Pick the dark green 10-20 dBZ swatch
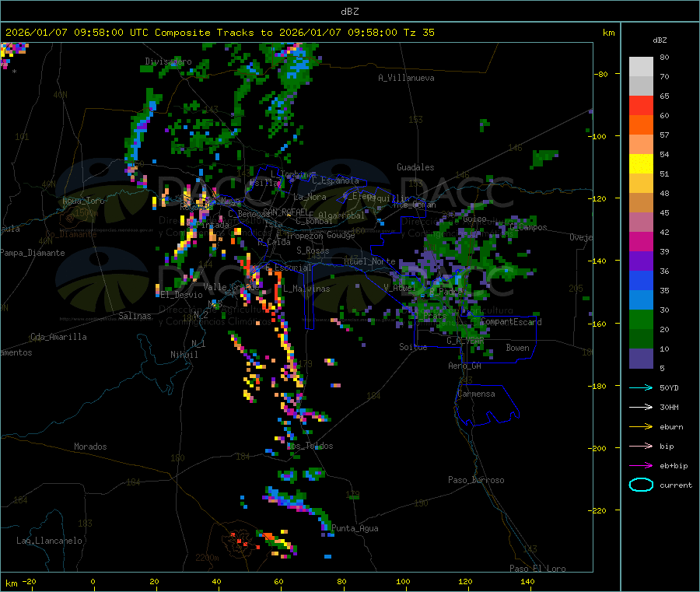This screenshot has height=592, width=700. point(641,338)
